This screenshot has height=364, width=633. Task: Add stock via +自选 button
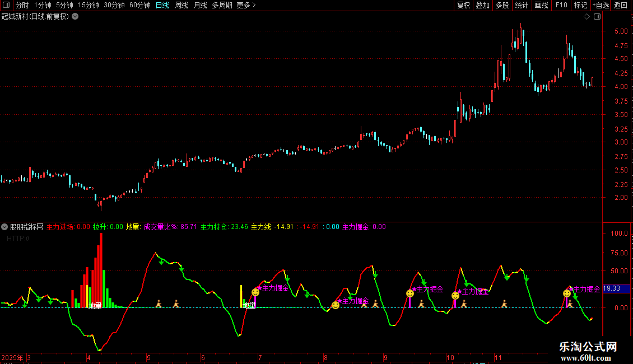[x=601, y=5]
